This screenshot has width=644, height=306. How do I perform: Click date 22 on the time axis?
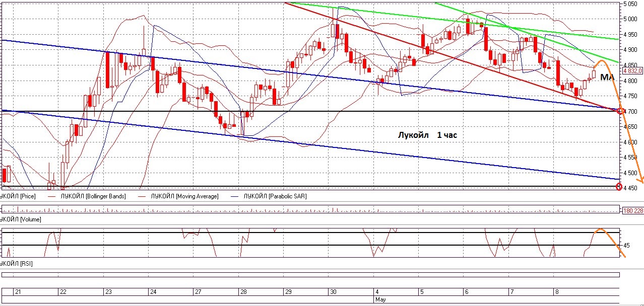[63, 292]
